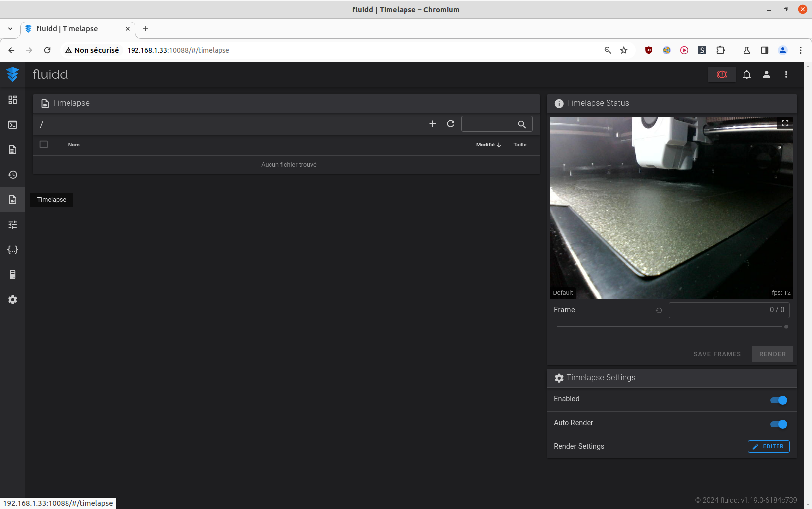The image size is (812, 509).
Task: Click the fluidd version footer text
Action: (x=746, y=500)
